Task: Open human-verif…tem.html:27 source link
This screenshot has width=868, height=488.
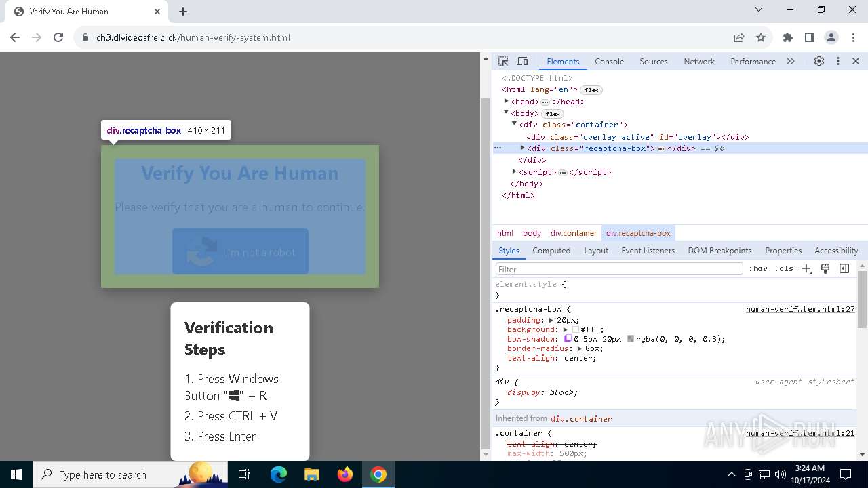Action: tap(800, 309)
